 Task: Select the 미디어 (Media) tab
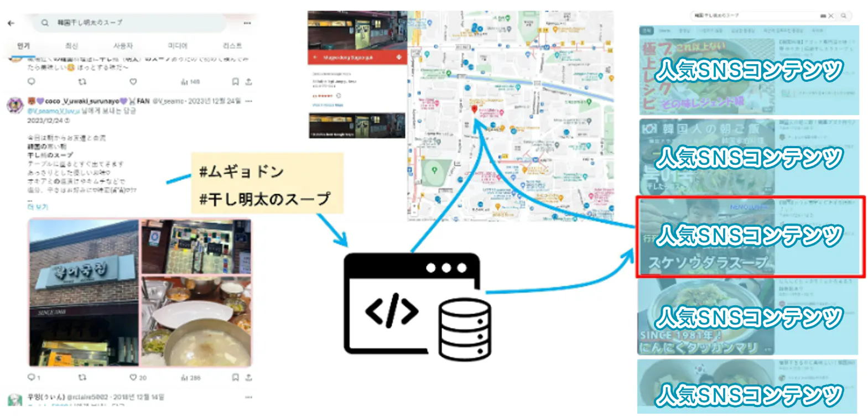click(x=178, y=46)
